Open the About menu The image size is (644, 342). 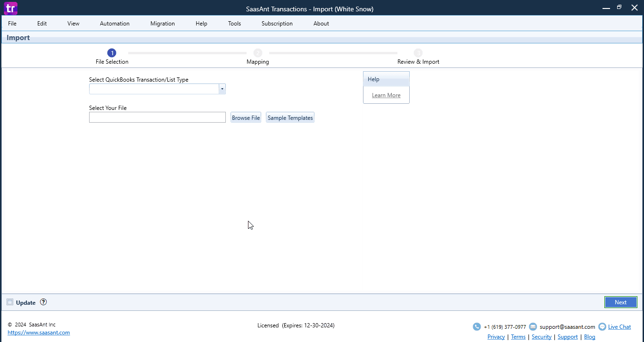pos(321,24)
